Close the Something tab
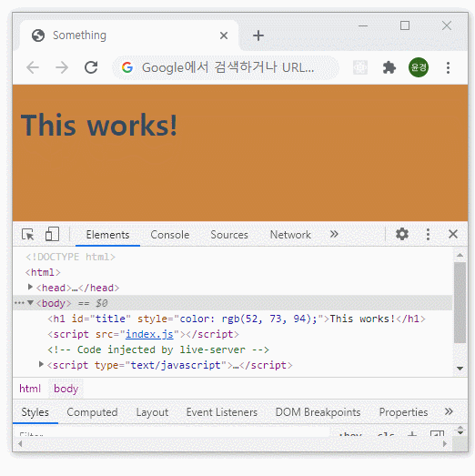 click(x=224, y=35)
